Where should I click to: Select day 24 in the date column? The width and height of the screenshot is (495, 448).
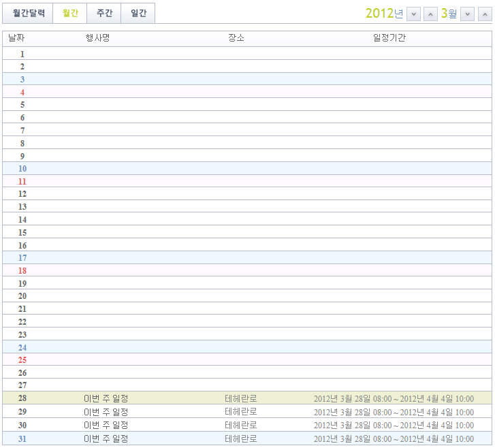coord(22,347)
